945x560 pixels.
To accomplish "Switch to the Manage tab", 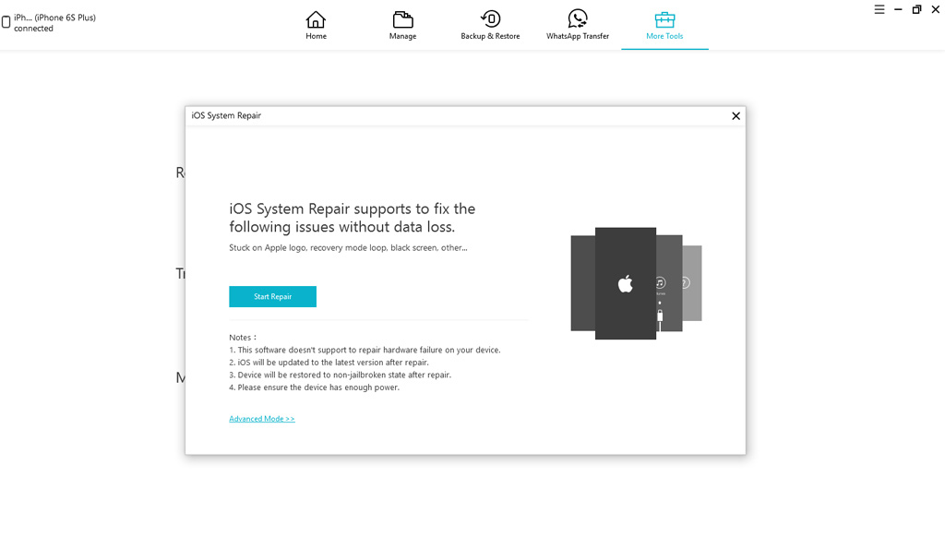I will pyautogui.click(x=402, y=25).
